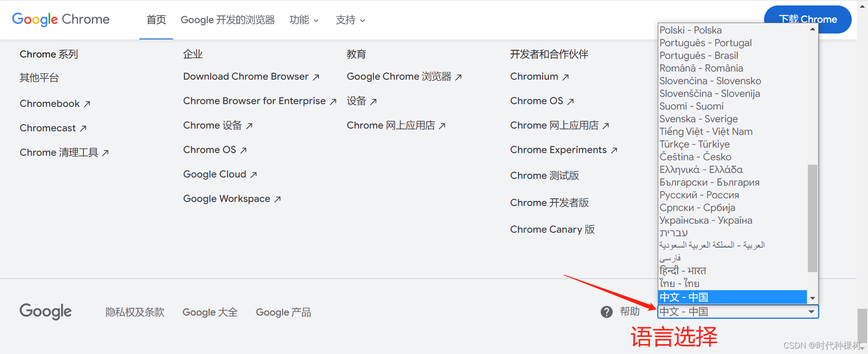The height and width of the screenshot is (354, 868).
Task: Open the Chromium link
Action: coord(540,77)
